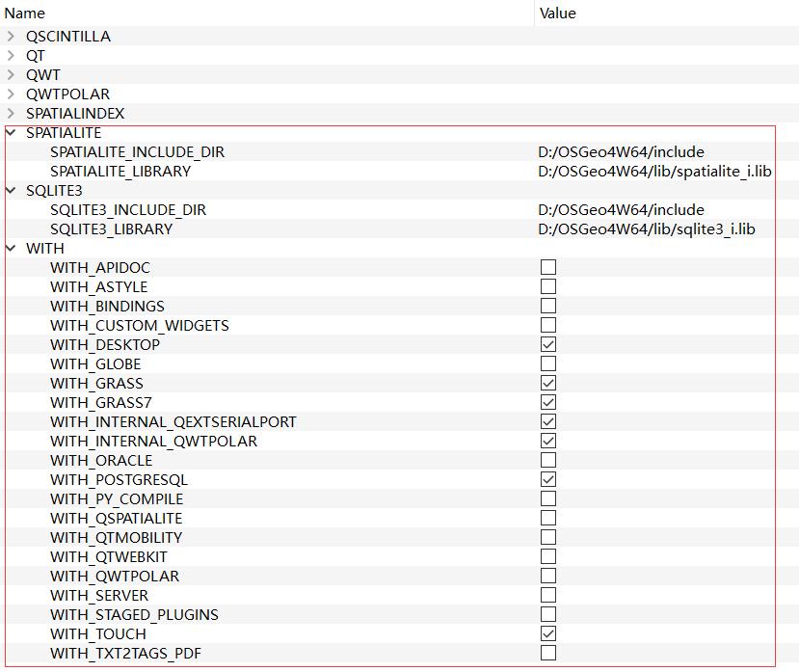Collapse the SQLITE3 group

pyautogui.click(x=11, y=190)
